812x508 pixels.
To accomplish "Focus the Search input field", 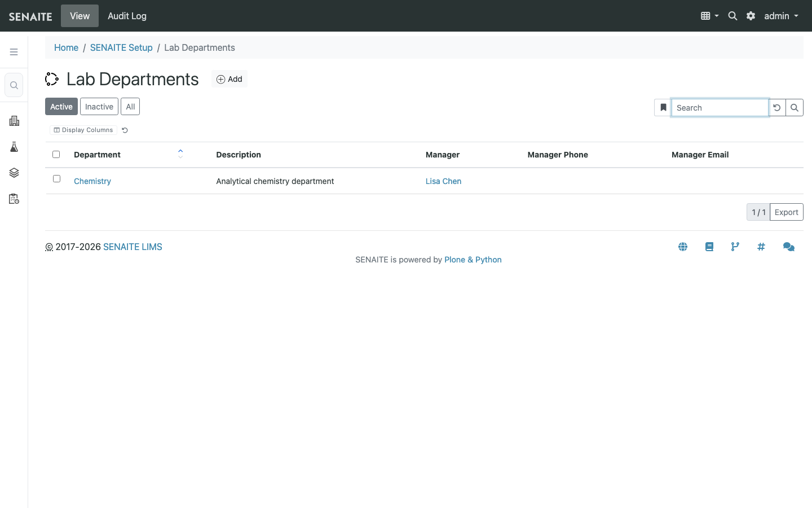I will [720, 107].
